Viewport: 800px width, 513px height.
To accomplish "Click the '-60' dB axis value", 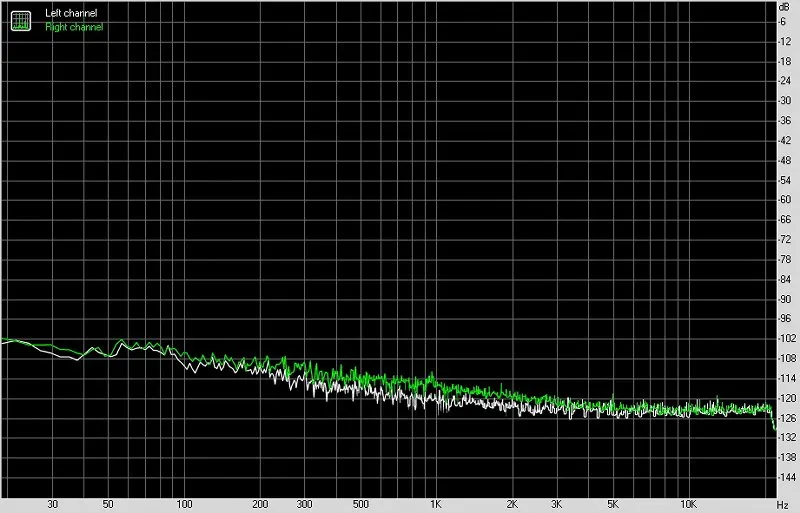I will click(785, 200).
